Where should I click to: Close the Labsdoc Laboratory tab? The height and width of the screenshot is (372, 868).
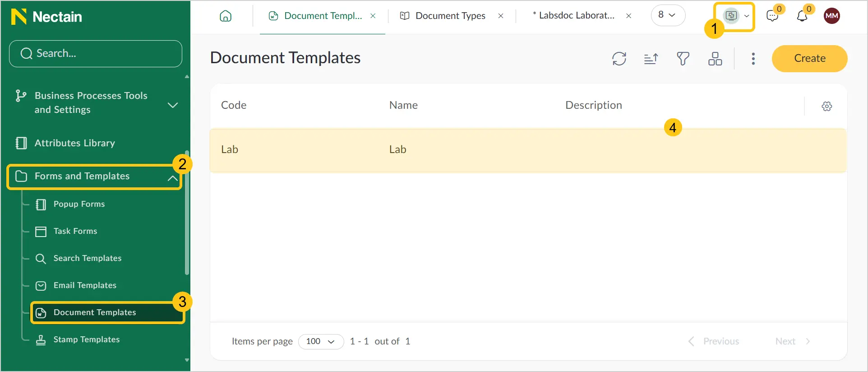click(x=628, y=16)
